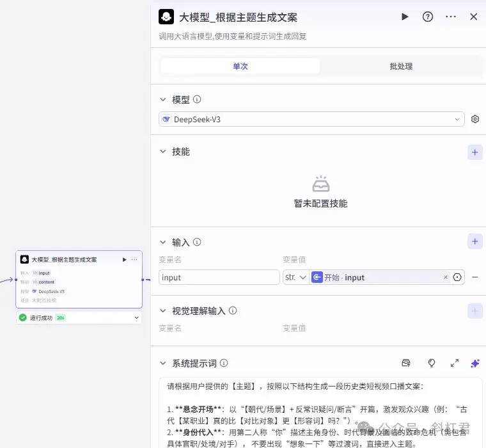
Task: Collapse the 输入 section
Action: tap(162, 243)
